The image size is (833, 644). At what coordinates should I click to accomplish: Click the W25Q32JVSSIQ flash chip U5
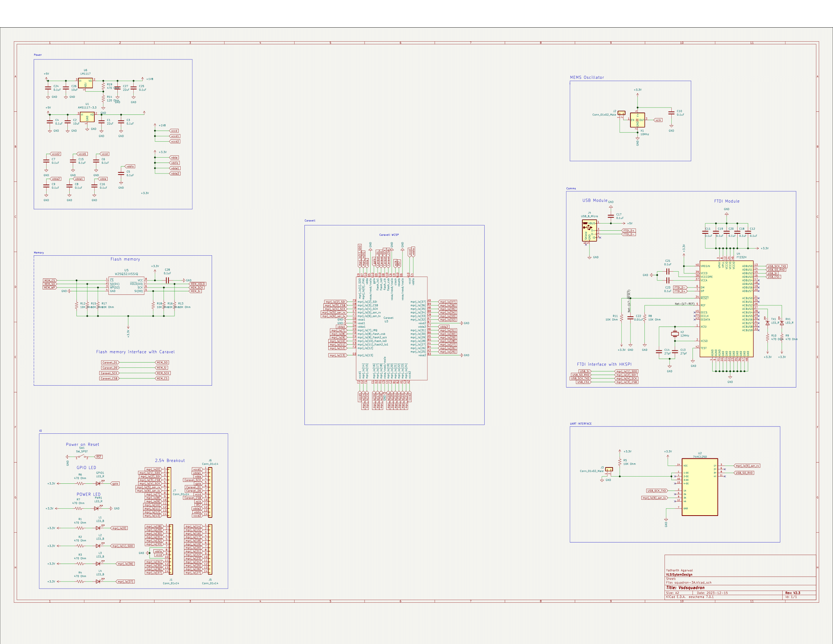click(x=126, y=286)
